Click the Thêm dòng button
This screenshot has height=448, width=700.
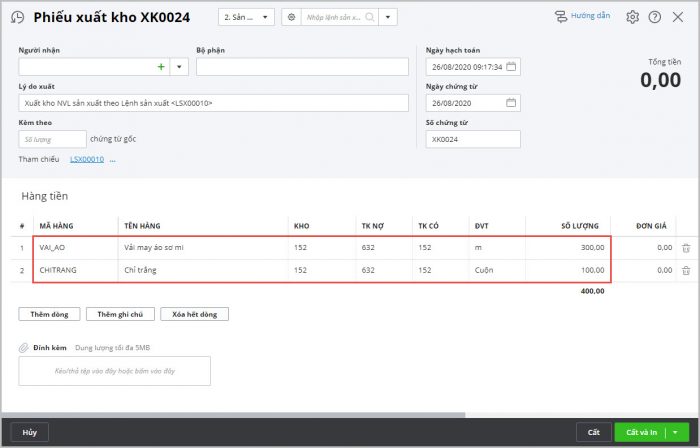click(x=48, y=314)
